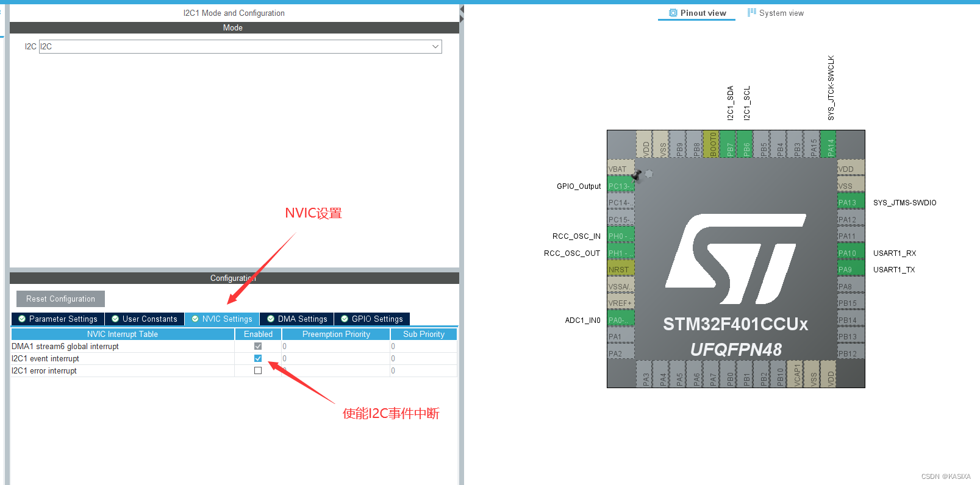
Task: Click the USART1_RX label
Action: point(895,253)
